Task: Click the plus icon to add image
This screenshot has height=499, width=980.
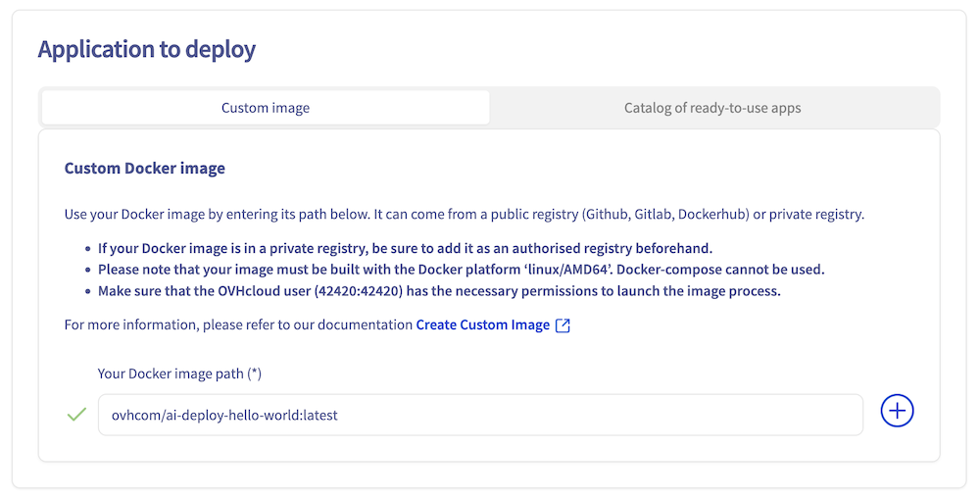Action: coord(897,412)
